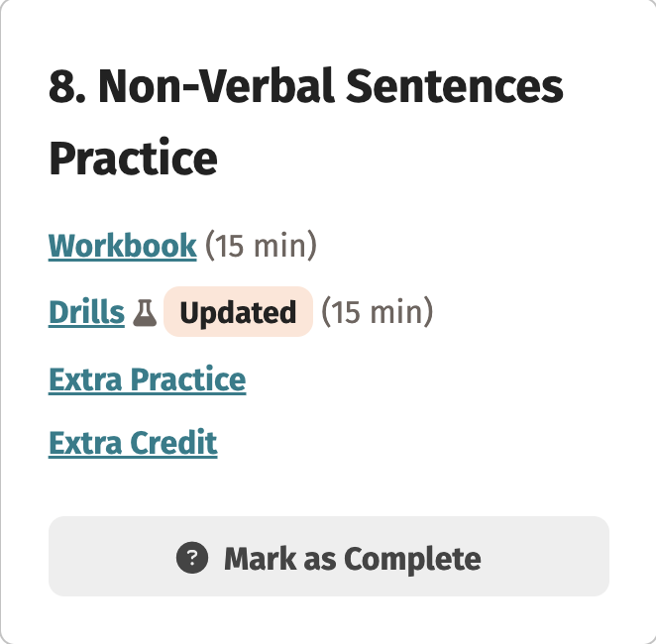Click the word Credit in Extra Credit
Image resolution: width=656 pixels, height=644 pixels.
(174, 443)
